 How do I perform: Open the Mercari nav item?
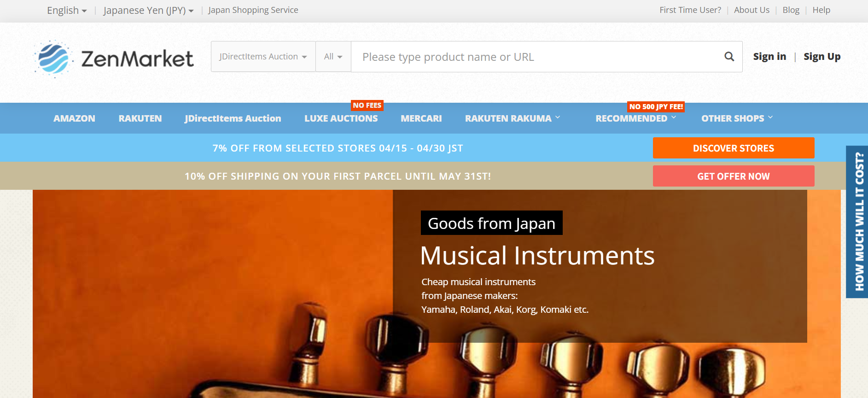coord(421,118)
